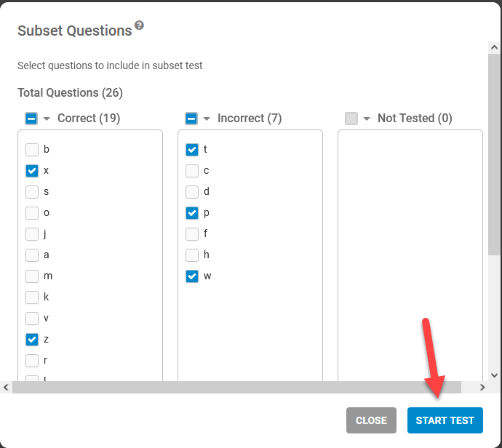Click the disabled Not Tested group checkbox
Screen dimensions: 502x448
[x=351, y=119]
